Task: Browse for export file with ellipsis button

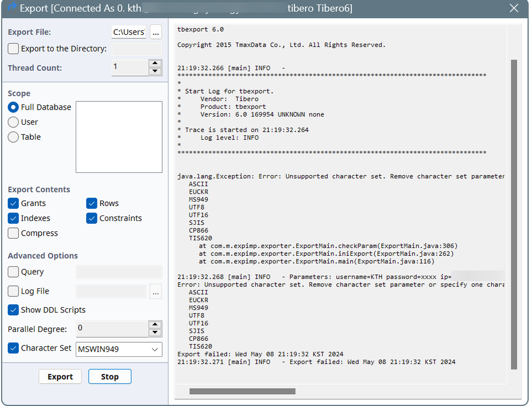Action: click(155, 32)
